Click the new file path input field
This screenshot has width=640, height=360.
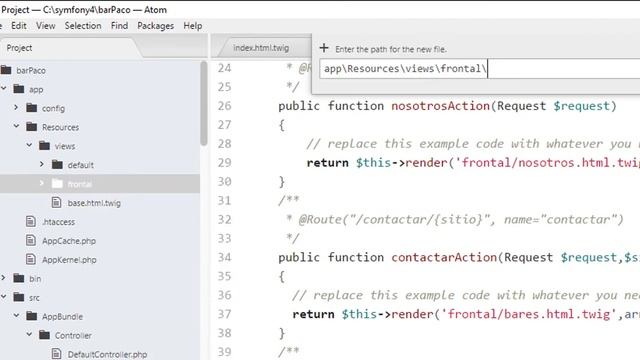point(480,69)
